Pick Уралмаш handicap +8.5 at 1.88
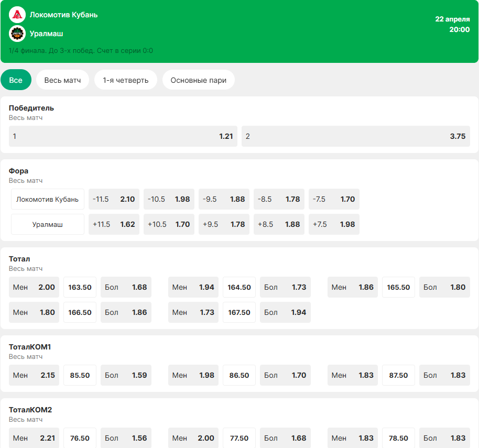Image resolution: width=479 pixels, height=448 pixels. click(279, 224)
